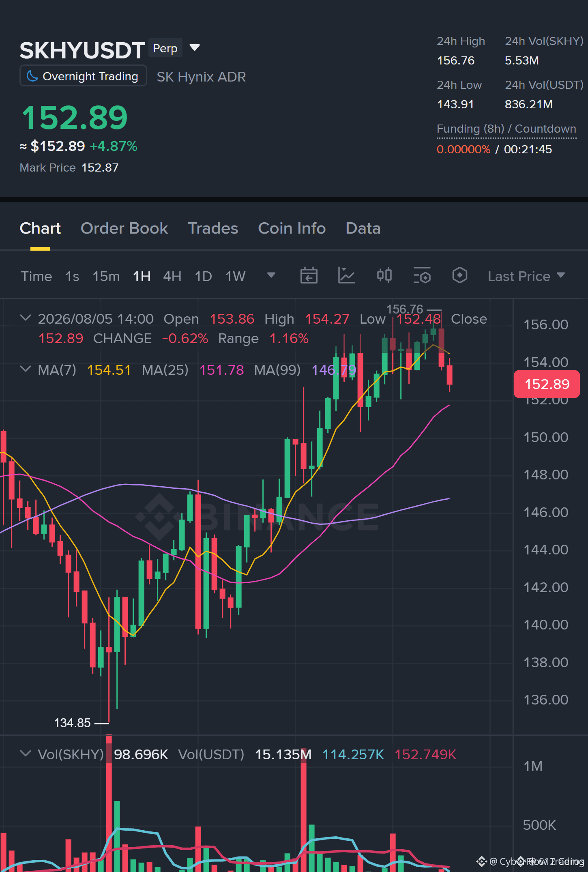Open the chart display settings icon
Screen dimensions: 588x872
point(422,276)
